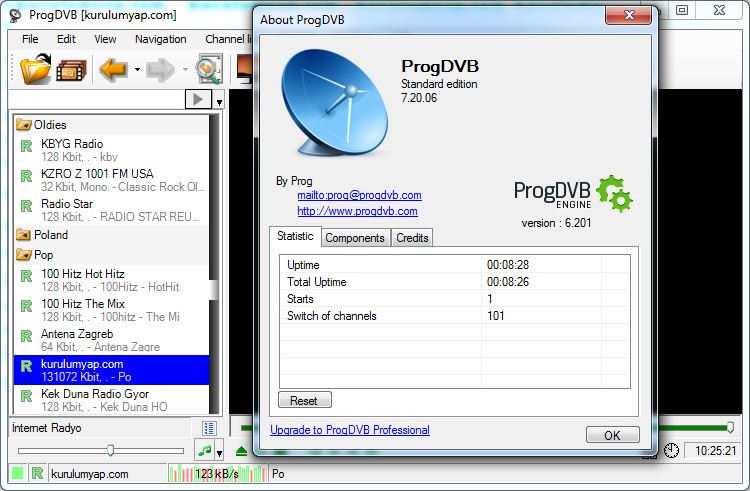Open the Edit menu

(66, 39)
